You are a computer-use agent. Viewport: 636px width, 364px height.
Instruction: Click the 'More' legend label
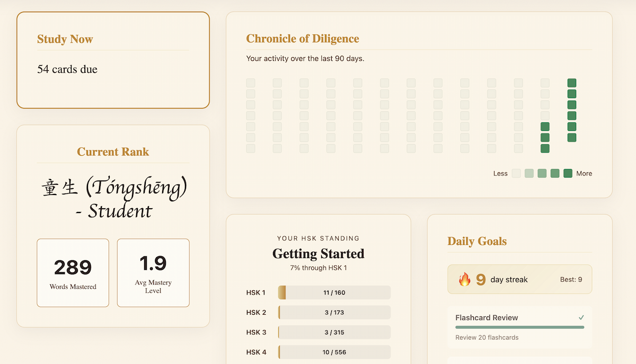click(x=584, y=173)
